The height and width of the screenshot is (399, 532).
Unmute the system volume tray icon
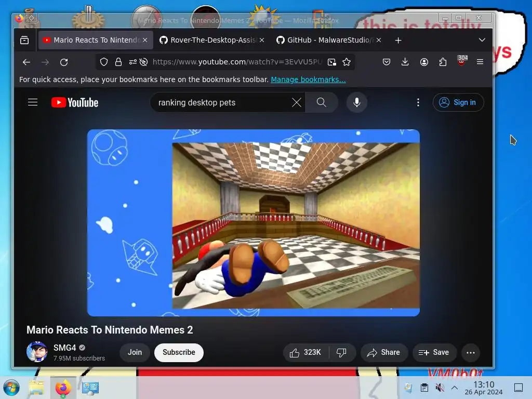(x=440, y=388)
